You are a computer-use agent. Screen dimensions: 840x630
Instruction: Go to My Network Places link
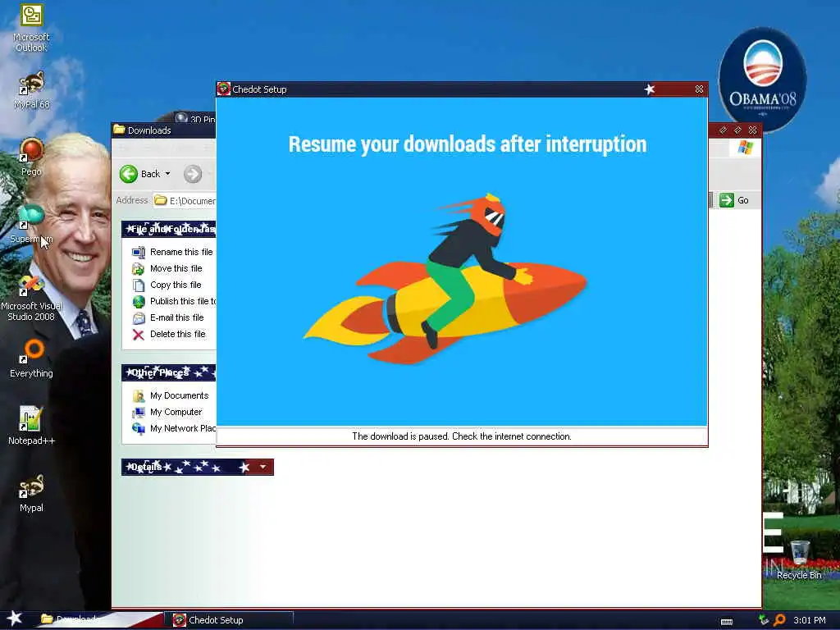tap(183, 428)
